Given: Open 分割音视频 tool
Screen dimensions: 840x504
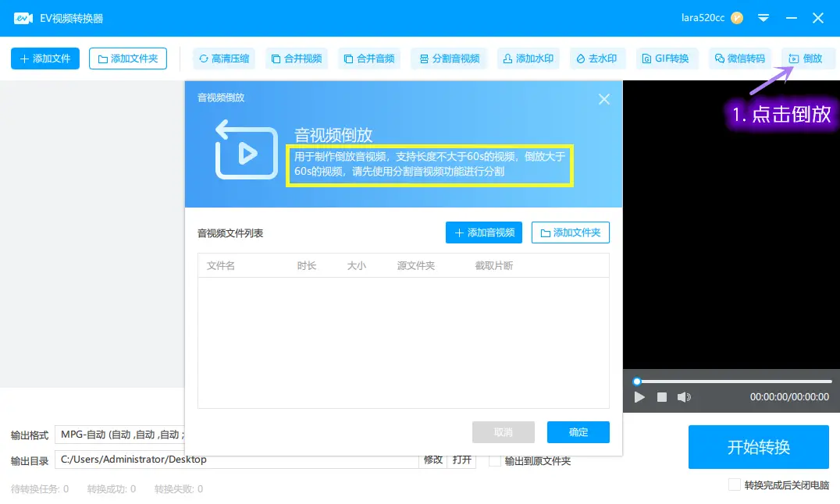Looking at the screenshot, I should tap(449, 59).
